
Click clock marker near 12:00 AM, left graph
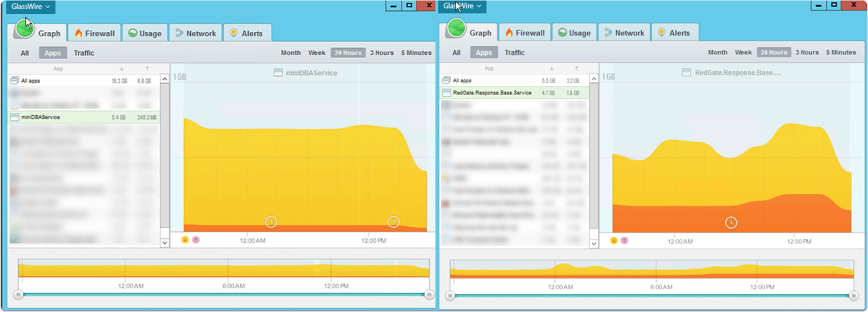[271, 222]
